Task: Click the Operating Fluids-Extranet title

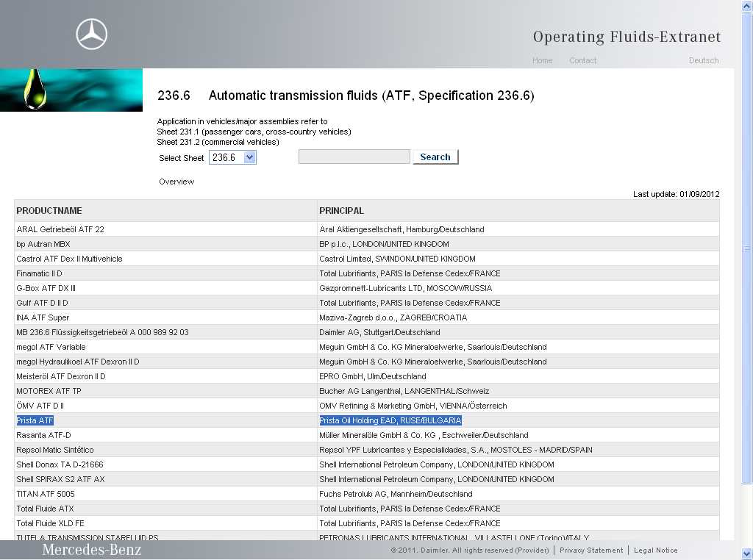Action: pyautogui.click(x=627, y=37)
